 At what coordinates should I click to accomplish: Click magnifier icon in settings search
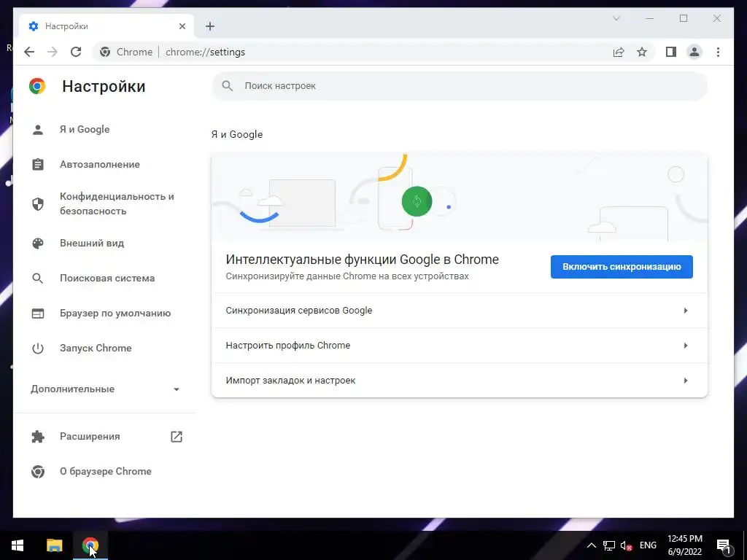(x=228, y=86)
